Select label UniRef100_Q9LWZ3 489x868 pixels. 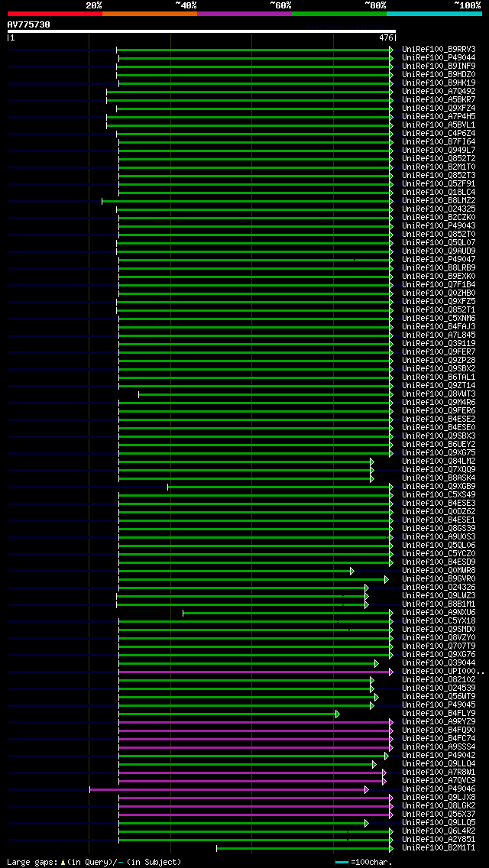439,596
